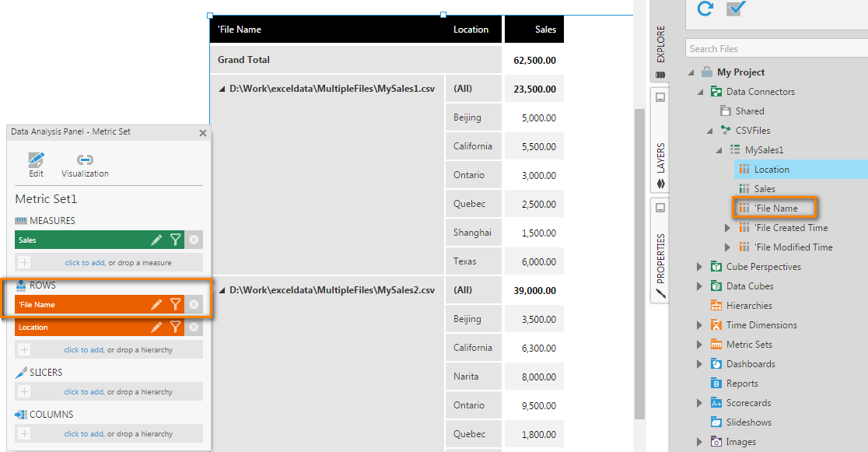Toggle the checkmark box beside refresh
This screenshot has width=868, height=452.
734,9
